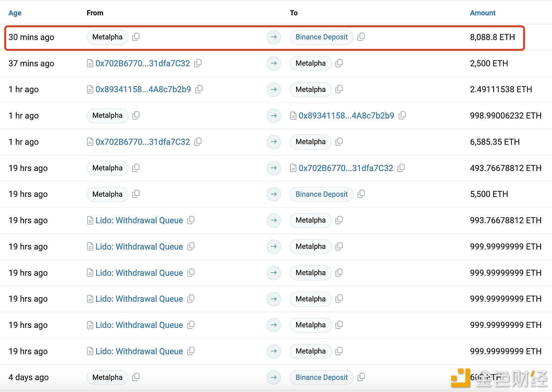Click the arrow icon in 8,088.8 ETH row

(x=274, y=37)
